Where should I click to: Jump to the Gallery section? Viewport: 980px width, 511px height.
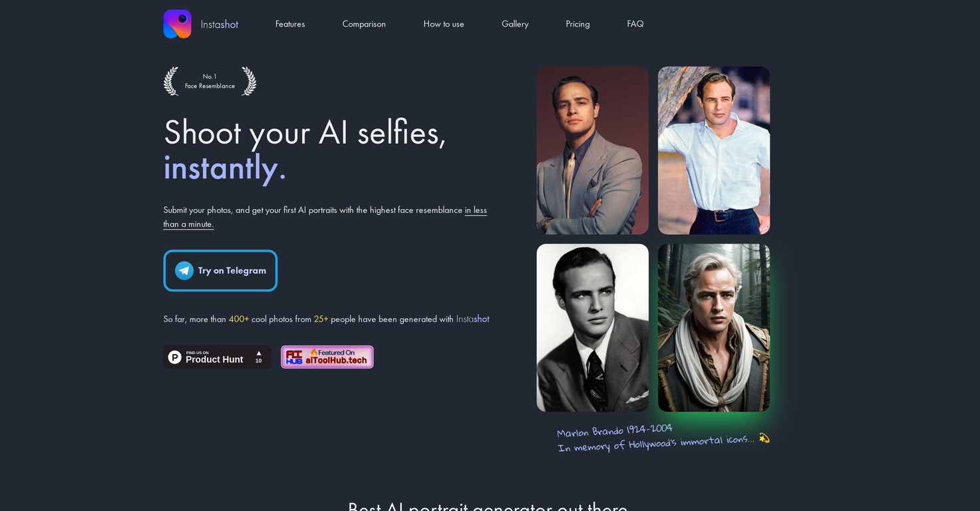click(x=515, y=24)
